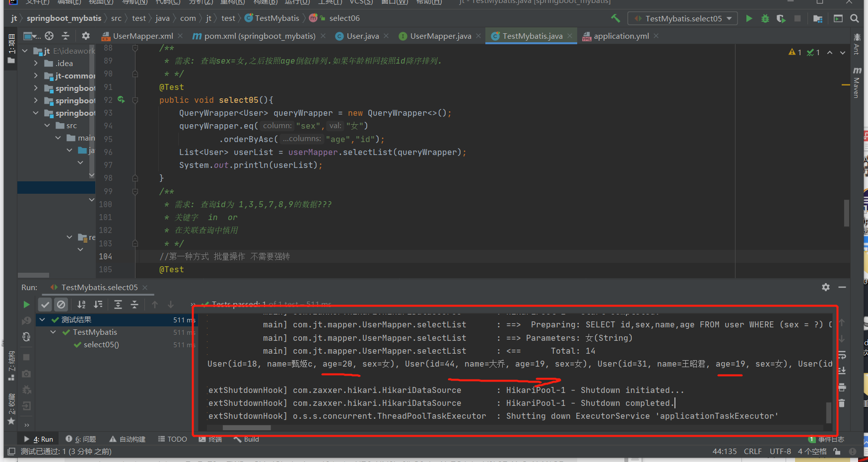Toggle Show Ignored tests filter button
Image resolution: width=868 pixels, height=462 pixels.
coord(61,305)
